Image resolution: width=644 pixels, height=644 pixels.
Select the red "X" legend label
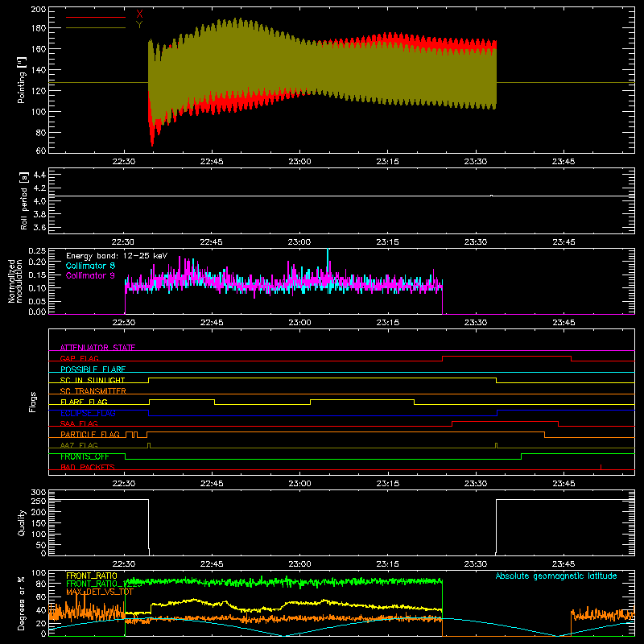point(139,14)
